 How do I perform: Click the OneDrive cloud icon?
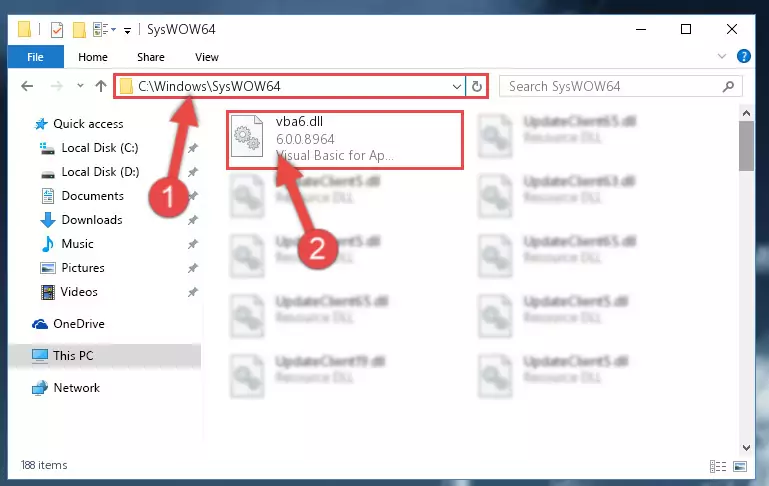click(40, 324)
